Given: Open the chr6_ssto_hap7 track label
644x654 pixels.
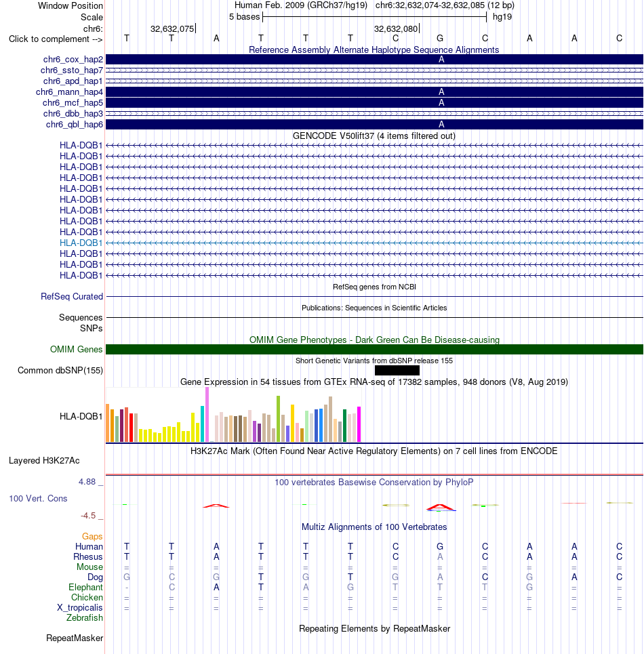Looking at the screenshot, I should pyautogui.click(x=72, y=70).
